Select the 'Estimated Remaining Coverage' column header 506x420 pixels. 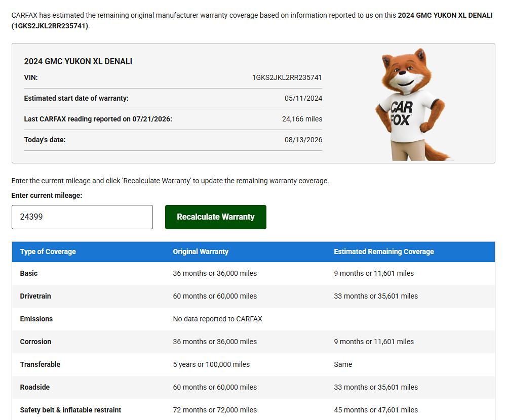pyautogui.click(x=384, y=251)
